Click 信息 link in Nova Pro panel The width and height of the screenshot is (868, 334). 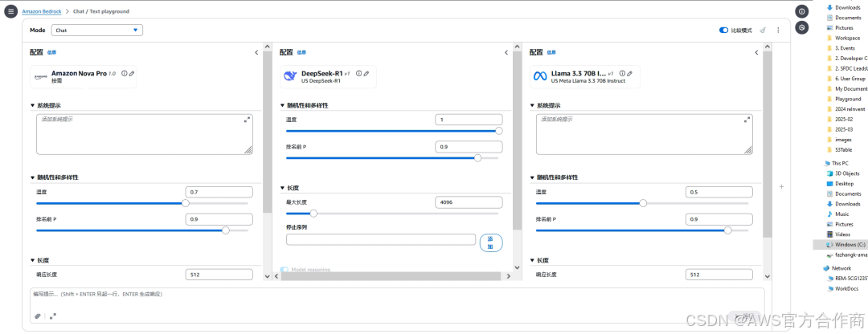click(51, 52)
